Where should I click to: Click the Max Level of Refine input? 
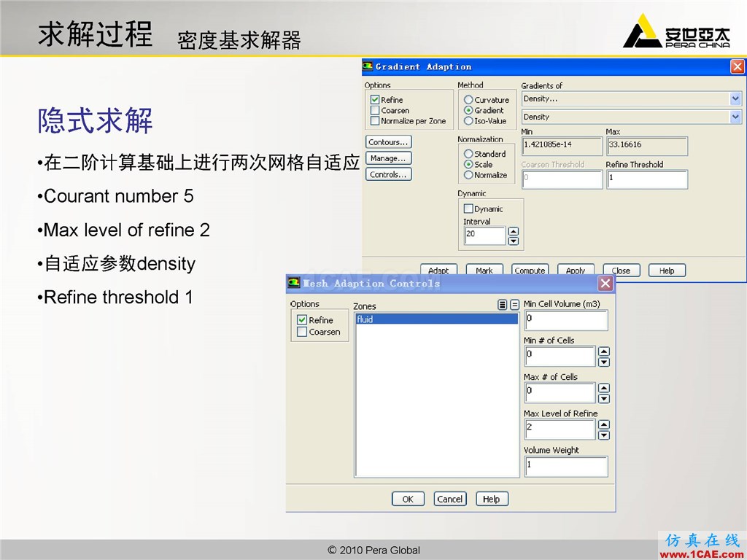coord(560,429)
